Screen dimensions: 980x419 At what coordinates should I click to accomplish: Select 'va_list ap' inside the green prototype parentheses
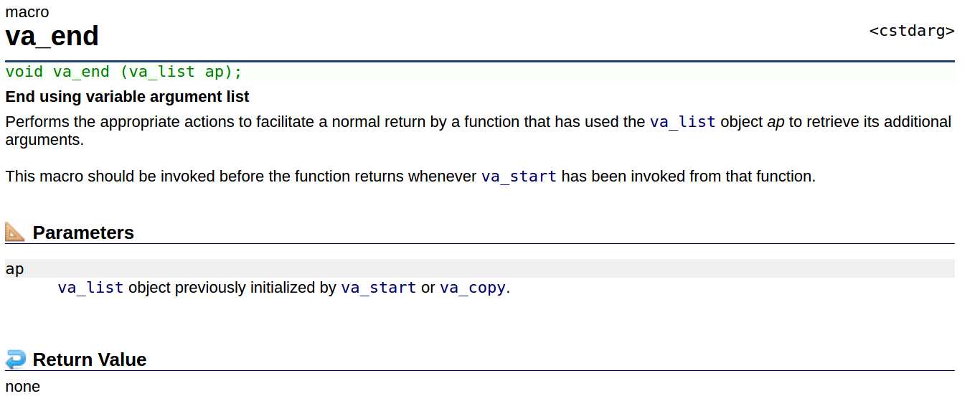click(x=176, y=72)
